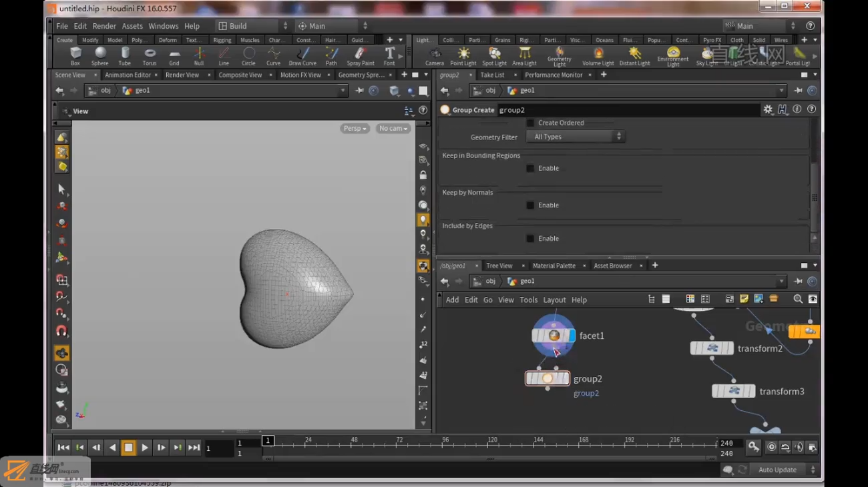Click the group2 node name field
This screenshot has width=868, height=487.
628,110
